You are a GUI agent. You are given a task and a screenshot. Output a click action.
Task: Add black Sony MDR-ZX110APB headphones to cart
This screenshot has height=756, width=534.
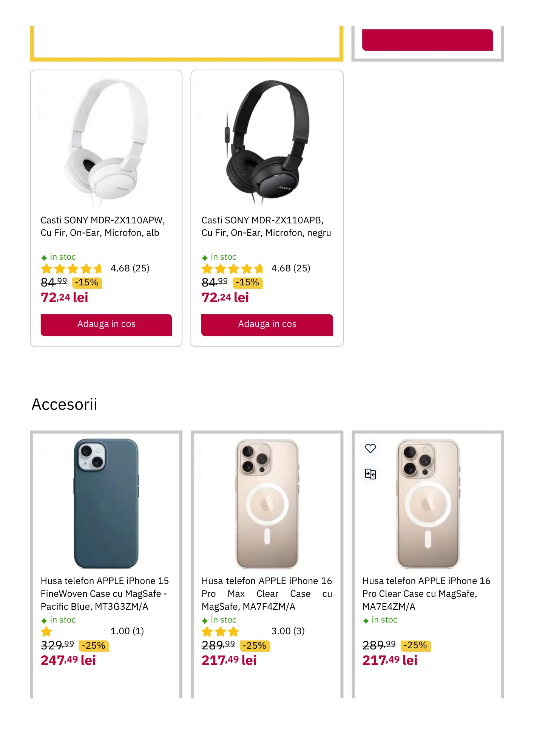pyautogui.click(x=267, y=324)
